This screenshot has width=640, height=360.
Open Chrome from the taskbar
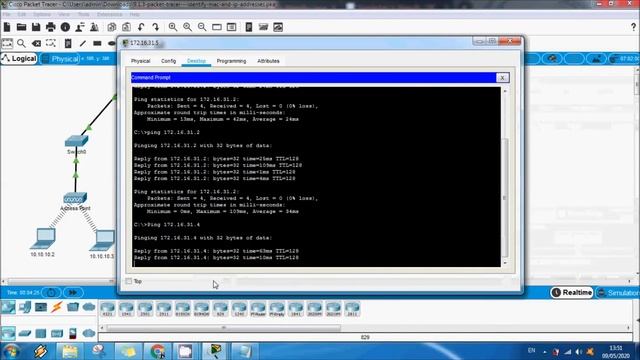click(x=157, y=351)
